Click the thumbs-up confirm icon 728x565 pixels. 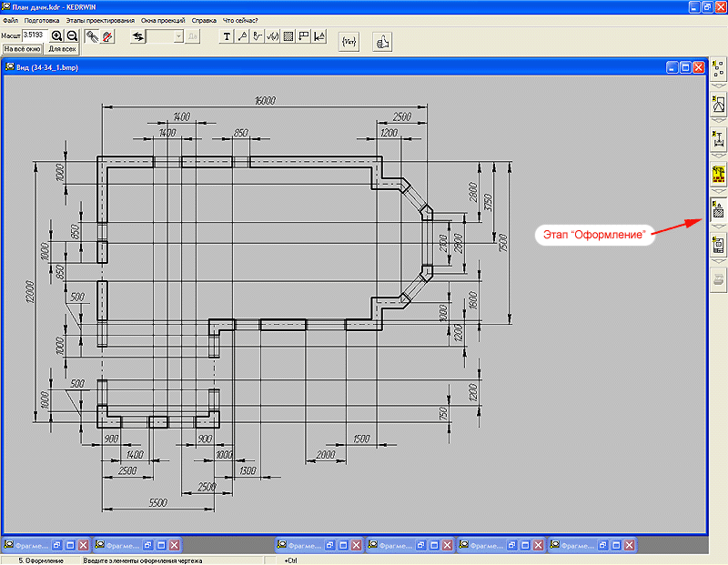[x=382, y=42]
